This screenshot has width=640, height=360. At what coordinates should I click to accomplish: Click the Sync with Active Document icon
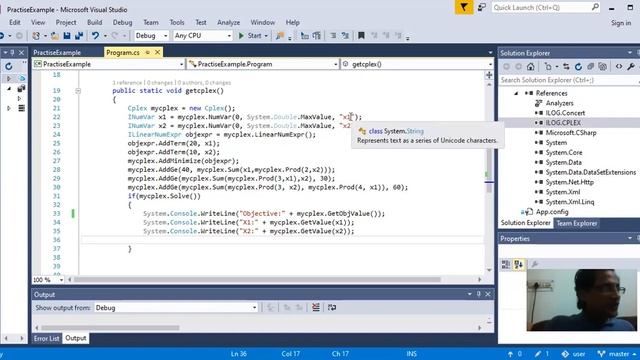click(x=566, y=67)
